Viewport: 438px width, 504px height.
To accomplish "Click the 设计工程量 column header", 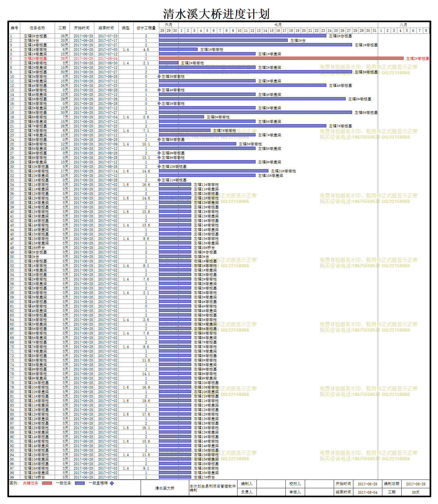I will pos(146,28).
